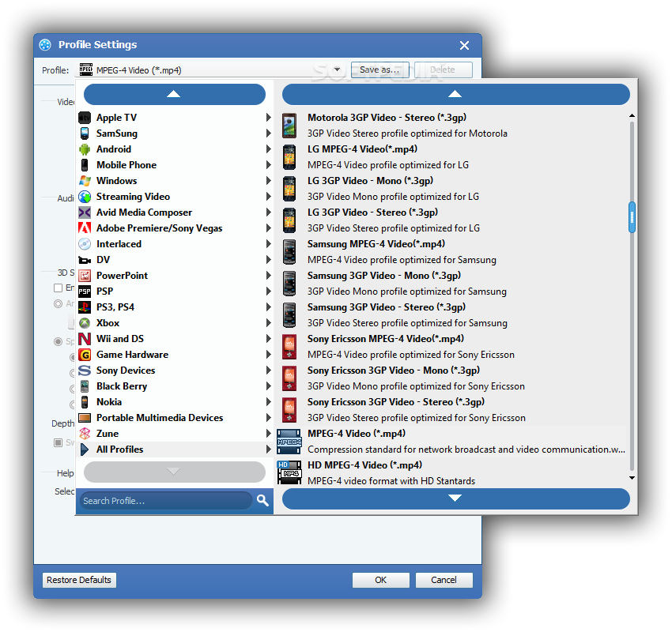
Task: Click the Adobe Premiere/Sony Vegas icon
Action: pos(85,228)
